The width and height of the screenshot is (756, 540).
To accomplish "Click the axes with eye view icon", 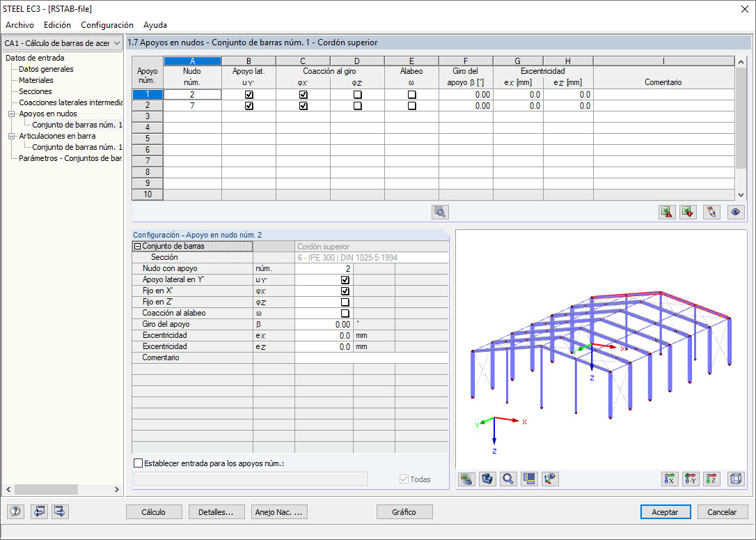I will click(550, 479).
